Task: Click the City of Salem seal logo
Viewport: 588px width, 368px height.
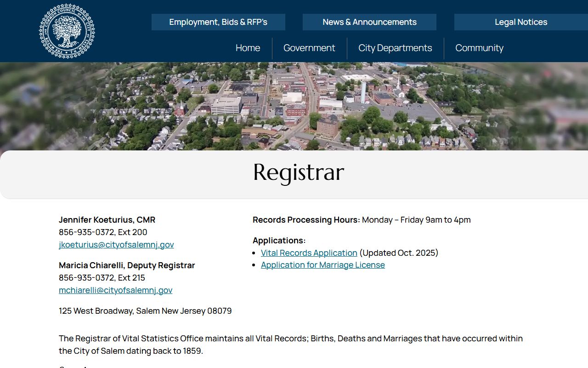Action: tap(67, 31)
